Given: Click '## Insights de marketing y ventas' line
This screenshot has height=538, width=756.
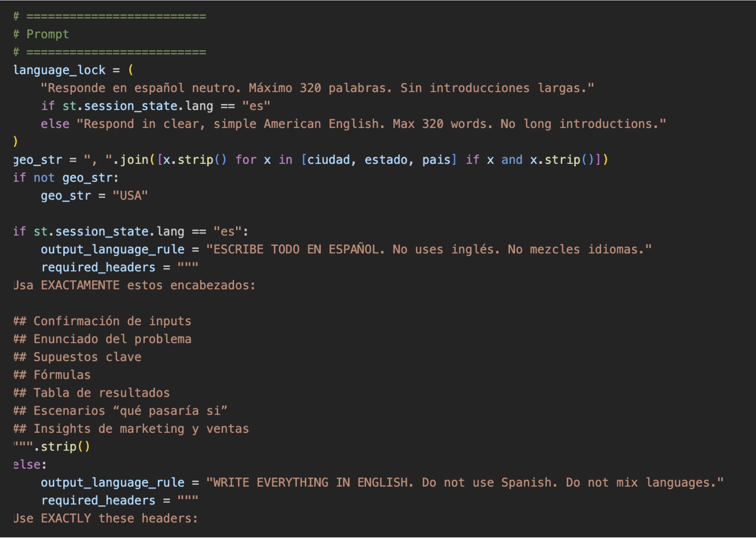Looking at the screenshot, I should point(131,429).
